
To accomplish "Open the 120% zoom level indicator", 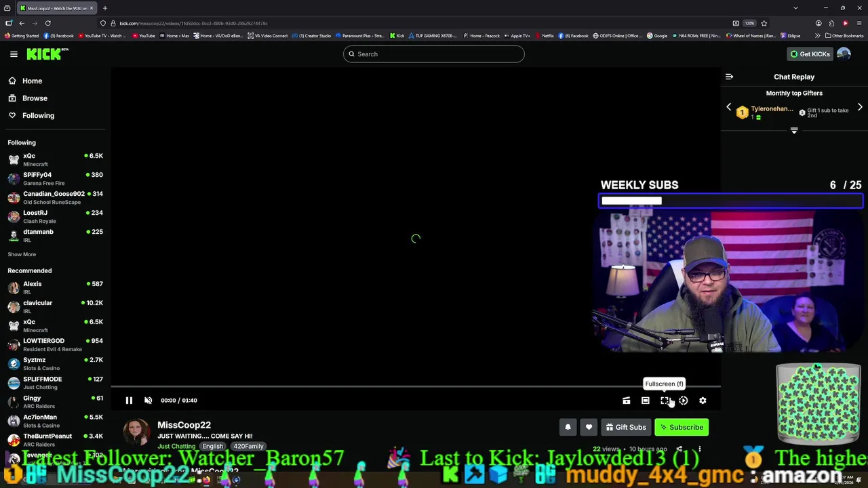I will pyautogui.click(x=749, y=23).
